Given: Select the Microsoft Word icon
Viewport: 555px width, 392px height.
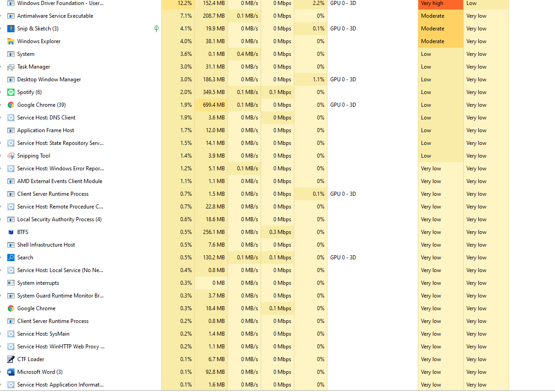Looking at the screenshot, I should point(11,372).
